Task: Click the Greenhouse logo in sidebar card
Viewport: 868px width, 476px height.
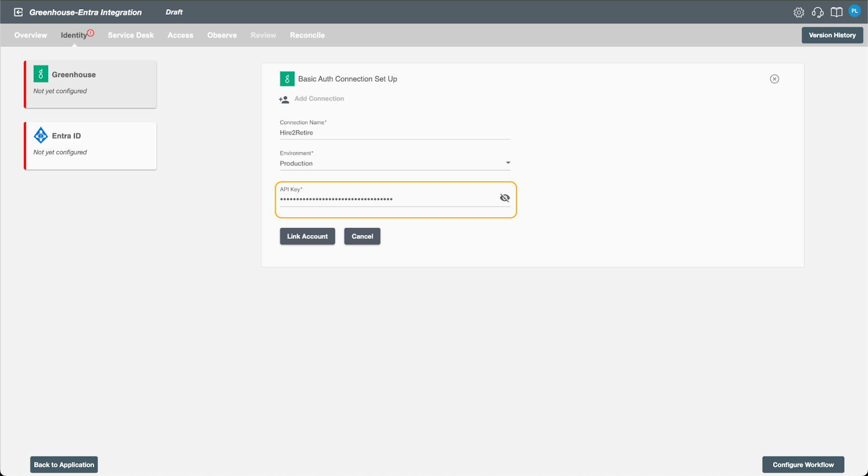Action: pos(41,74)
